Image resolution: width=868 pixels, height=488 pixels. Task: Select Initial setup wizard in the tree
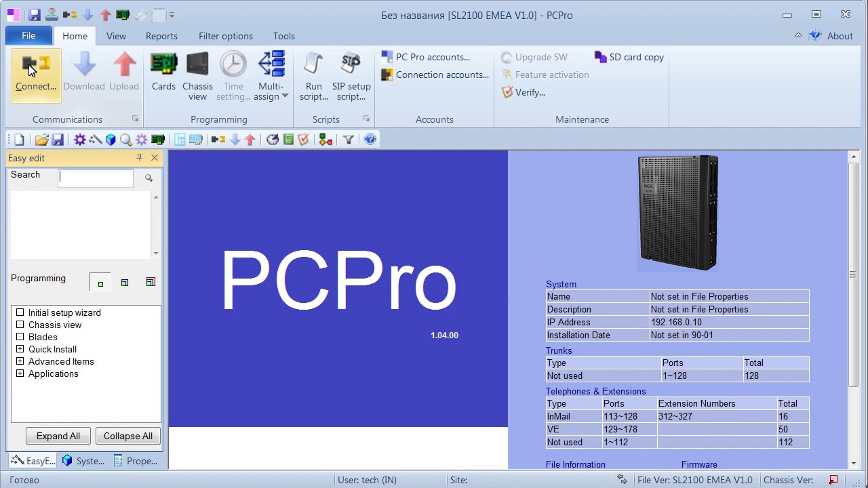pos(64,312)
